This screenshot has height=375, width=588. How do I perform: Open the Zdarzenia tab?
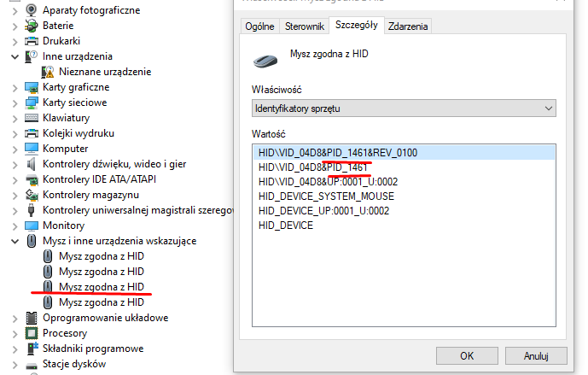408,26
